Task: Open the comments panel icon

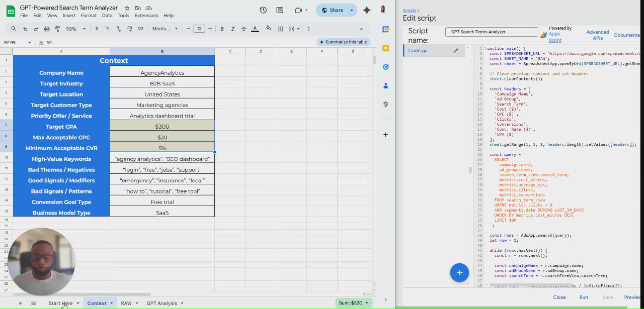Action: tap(280, 10)
